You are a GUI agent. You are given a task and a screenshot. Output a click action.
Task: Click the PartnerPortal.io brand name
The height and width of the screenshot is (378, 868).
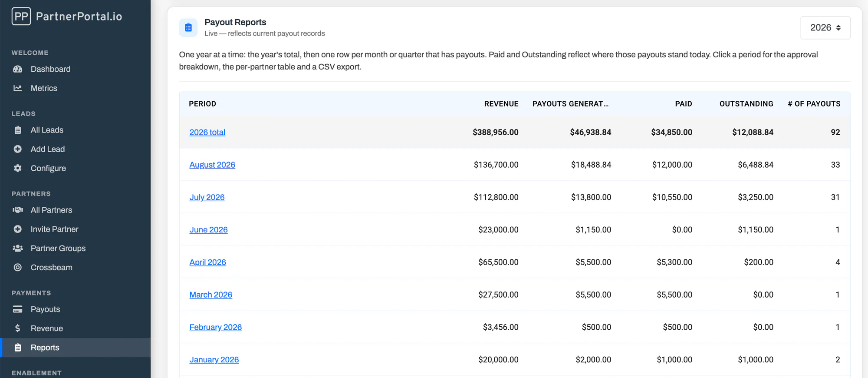tap(79, 17)
